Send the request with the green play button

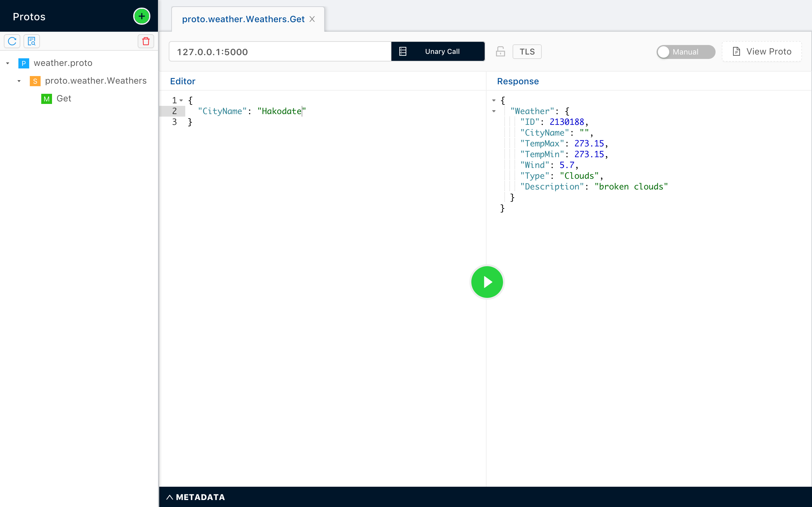(x=487, y=282)
